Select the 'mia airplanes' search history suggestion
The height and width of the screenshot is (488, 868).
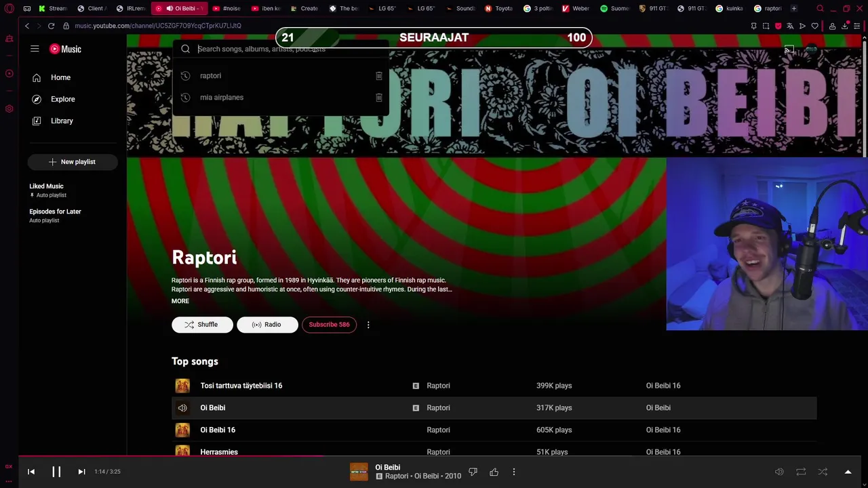279,98
